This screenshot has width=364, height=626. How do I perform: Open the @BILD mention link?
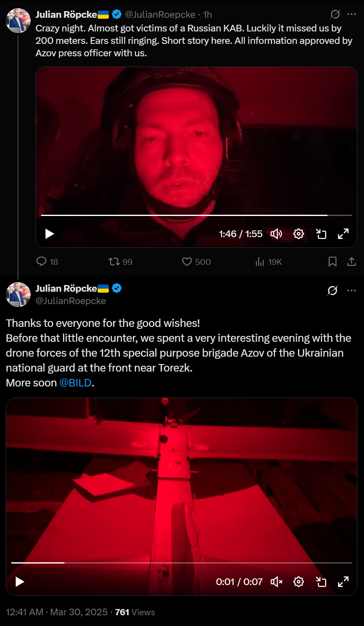click(x=75, y=383)
